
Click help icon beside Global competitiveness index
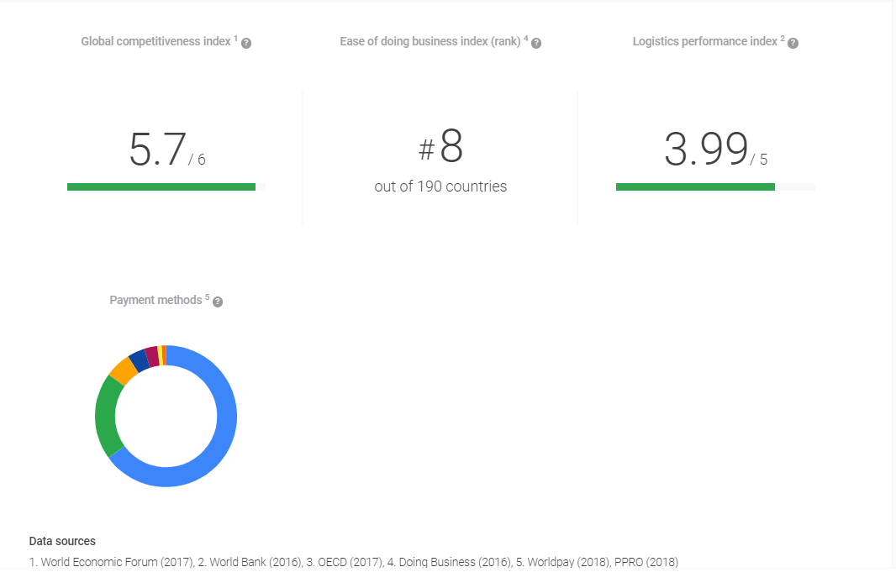click(x=246, y=43)
